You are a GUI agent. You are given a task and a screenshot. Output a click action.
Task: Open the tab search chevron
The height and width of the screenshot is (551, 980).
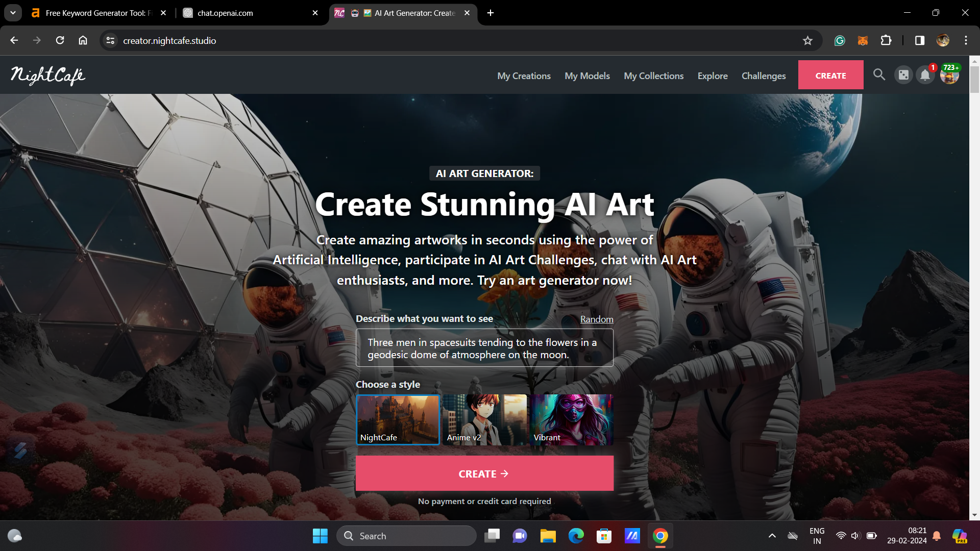pyautogui.click(x=13, y=13)
